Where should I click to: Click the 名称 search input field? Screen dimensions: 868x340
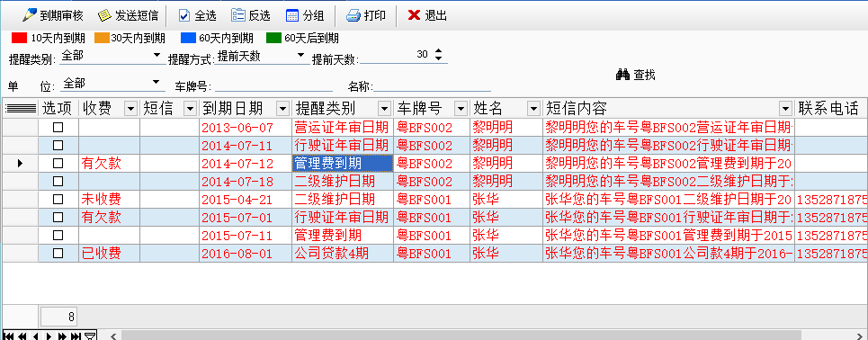point(433,85)
